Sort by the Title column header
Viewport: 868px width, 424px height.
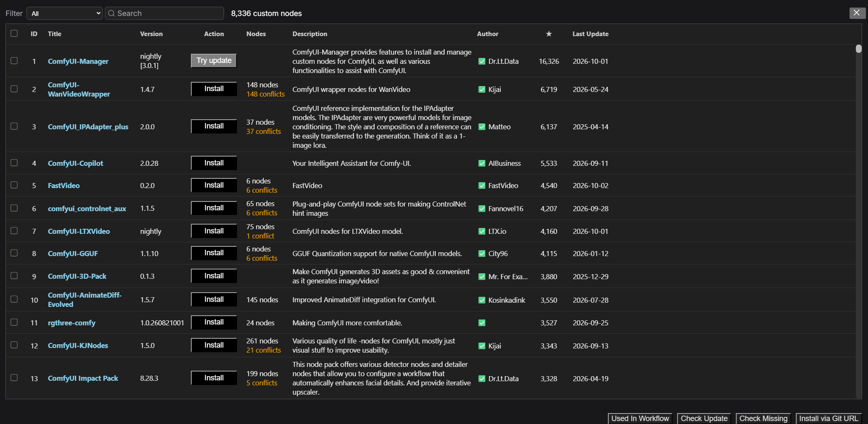pyautogui.click(x=55, y=34)
